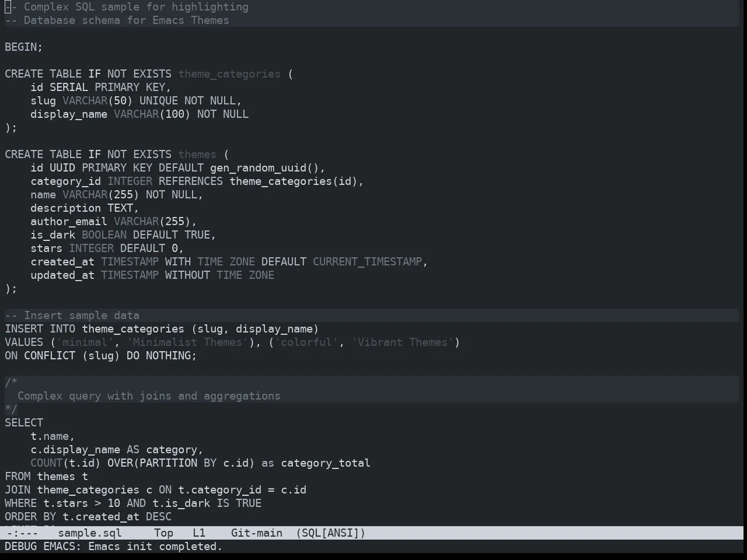Click COUNT in the COUNT(t.id) expression
Viewport: 747px width, 560px height.
[x=47, y=463]
